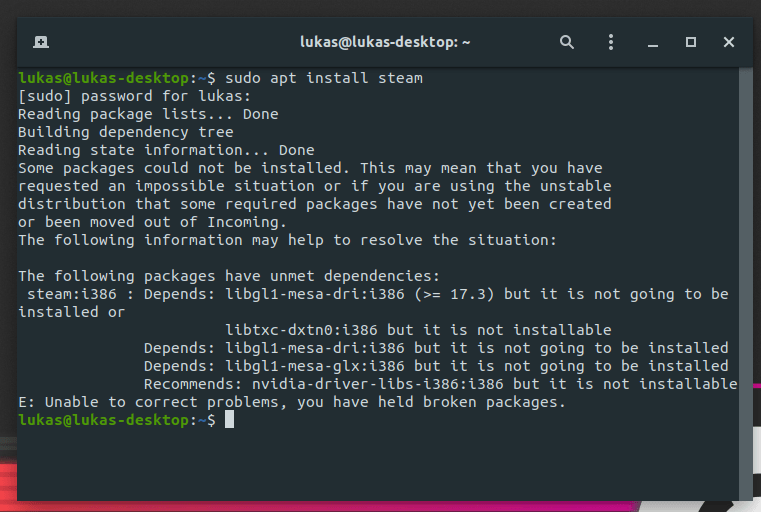This screenshot has width=761, height=512.
Task: Open a new terminal tab
Action: (x=41, y=42)
